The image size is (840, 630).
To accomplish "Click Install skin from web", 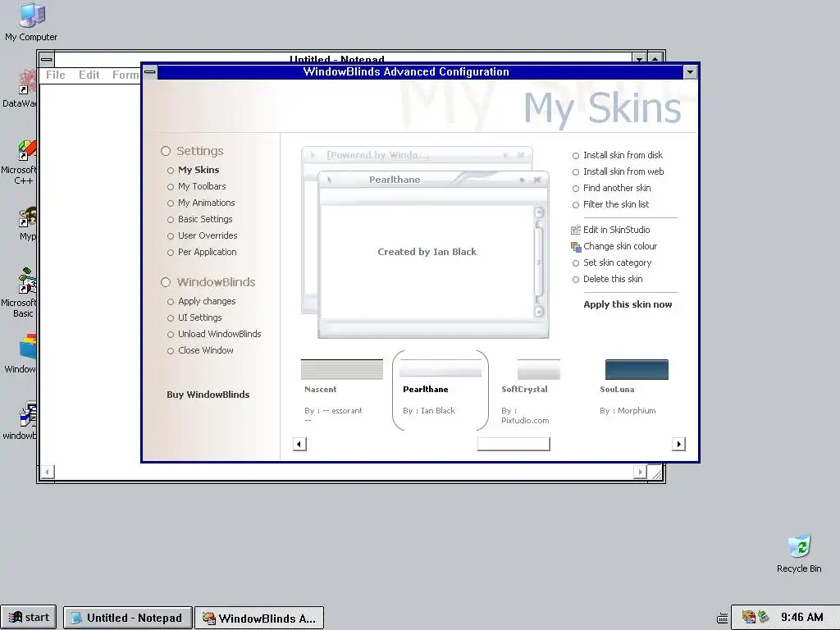I will (x=619, y=171).
